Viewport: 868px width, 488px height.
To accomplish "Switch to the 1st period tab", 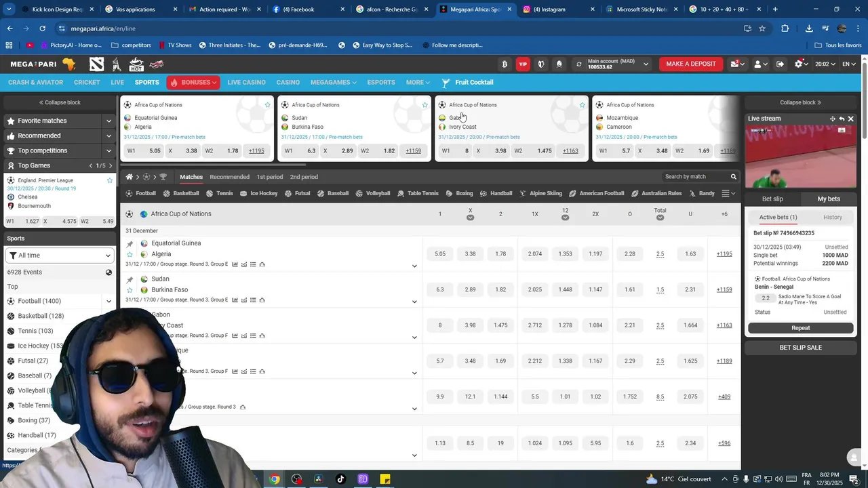I will [269, 177].
